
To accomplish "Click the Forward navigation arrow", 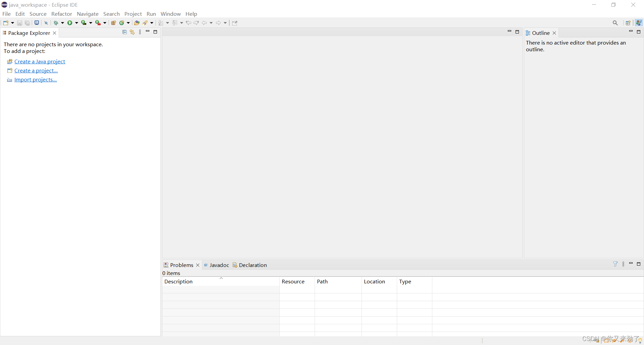I will [x=218, y=23].
